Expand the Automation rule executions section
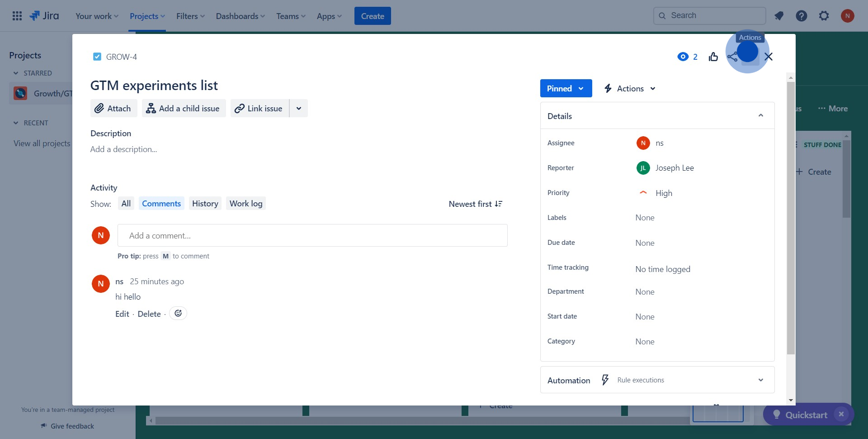Image resolution: width=868 pixels, height=439 pixels. coord(761,380)
